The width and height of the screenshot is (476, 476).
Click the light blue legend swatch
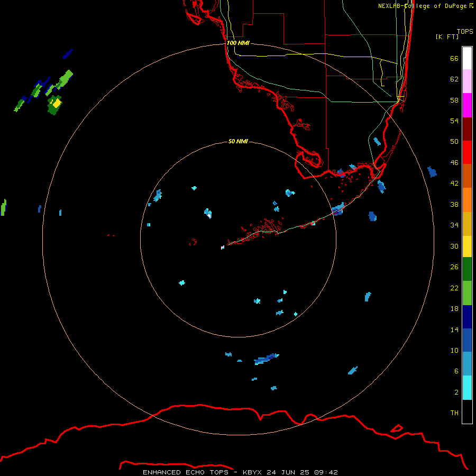click(x=467, y=364)
